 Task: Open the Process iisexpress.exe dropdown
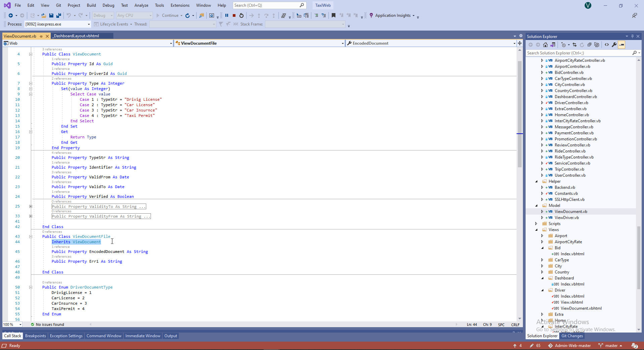[89, 24]
